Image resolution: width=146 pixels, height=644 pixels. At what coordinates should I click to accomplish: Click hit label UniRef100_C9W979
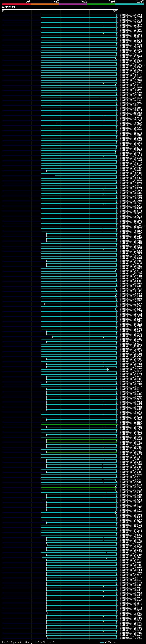[x=131, y=55]
